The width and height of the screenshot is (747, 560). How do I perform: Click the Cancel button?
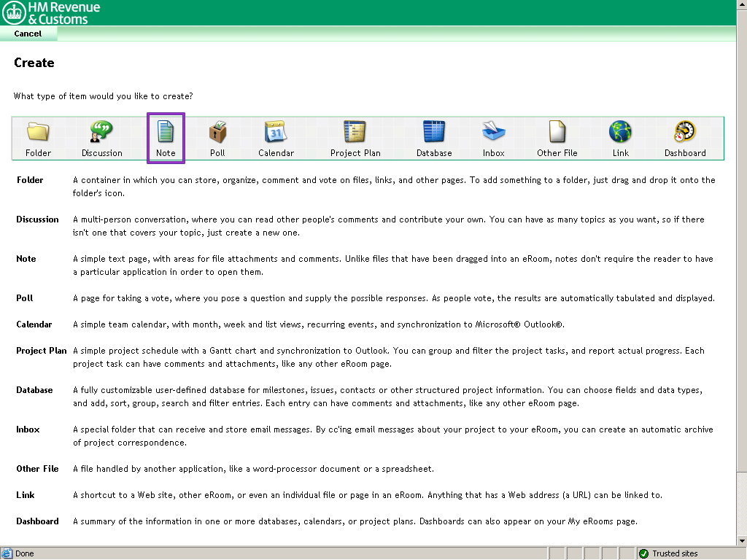tap(28, 34)
